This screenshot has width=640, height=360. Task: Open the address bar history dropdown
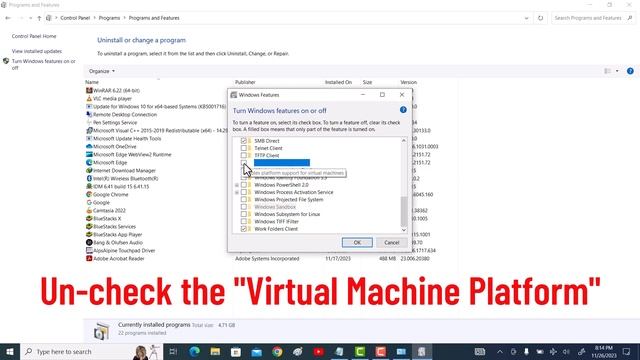coord(526,18)
